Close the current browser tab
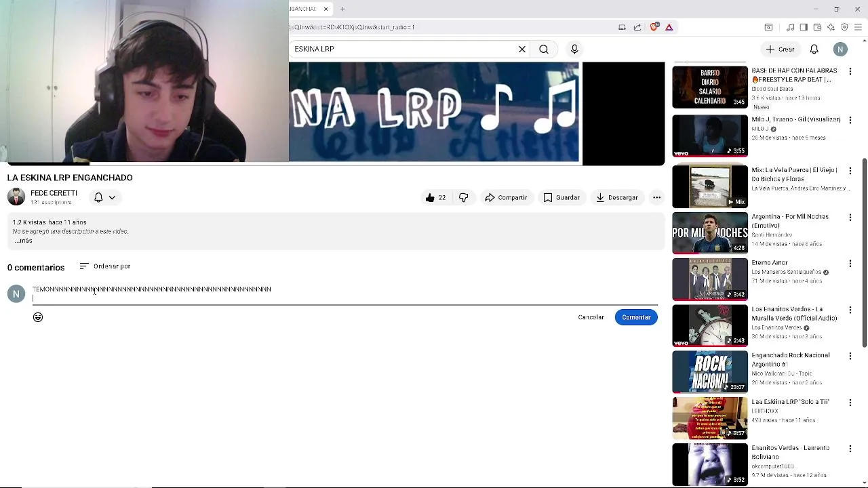Screen dimensions: 868x488 click(325, 9)
